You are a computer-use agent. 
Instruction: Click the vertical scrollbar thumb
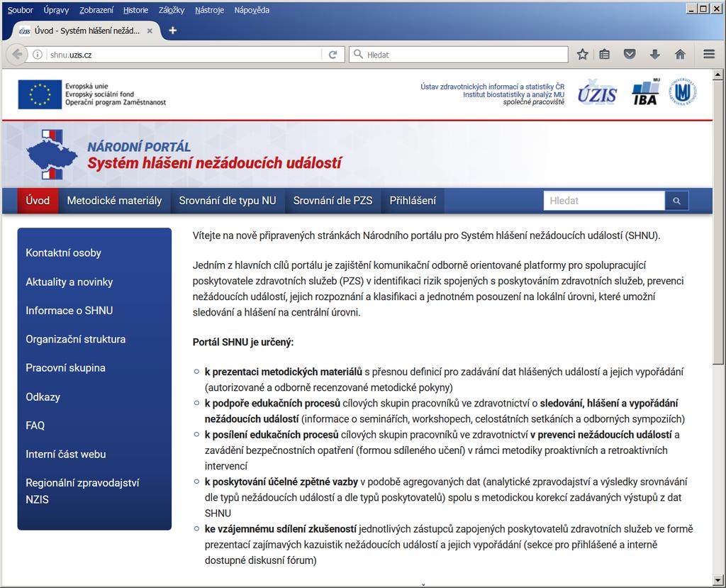point(718,221)
